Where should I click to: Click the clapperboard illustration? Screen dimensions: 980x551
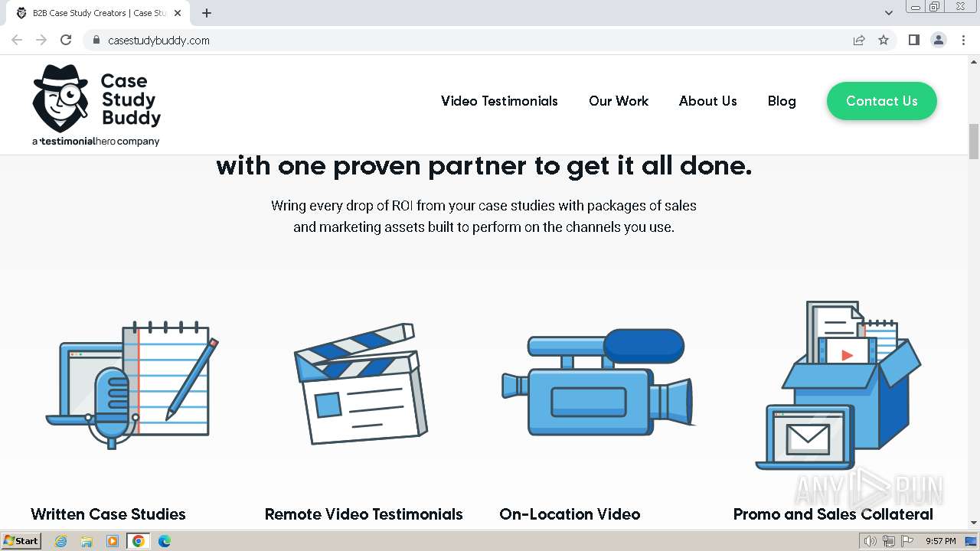(x=361, y=383)
